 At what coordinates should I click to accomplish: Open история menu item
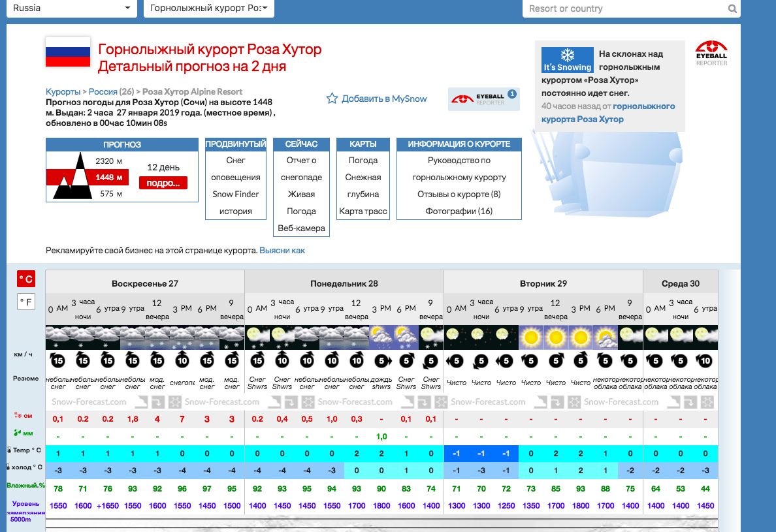pyautogui.click(x=236, y=211)
